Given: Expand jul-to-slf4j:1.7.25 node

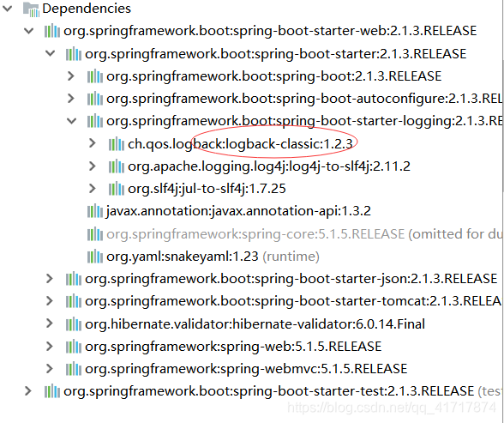Looking at the screenshot, I should coord(93,189).
